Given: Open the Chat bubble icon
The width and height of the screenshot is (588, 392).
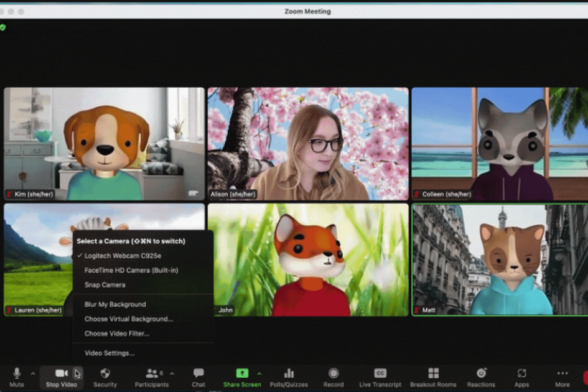Looking at the screenshot, I should [198, 373].
